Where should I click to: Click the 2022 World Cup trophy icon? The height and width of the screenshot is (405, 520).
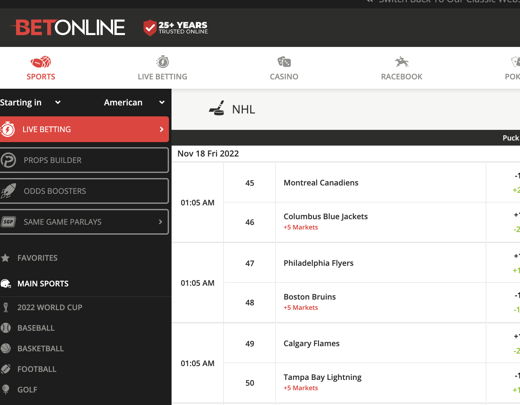[5, 307]
